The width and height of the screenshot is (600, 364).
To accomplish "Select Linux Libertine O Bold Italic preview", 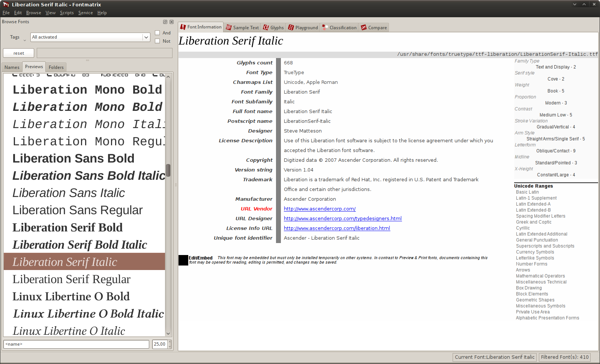I will pyautogui.click(x=84, y=313).
